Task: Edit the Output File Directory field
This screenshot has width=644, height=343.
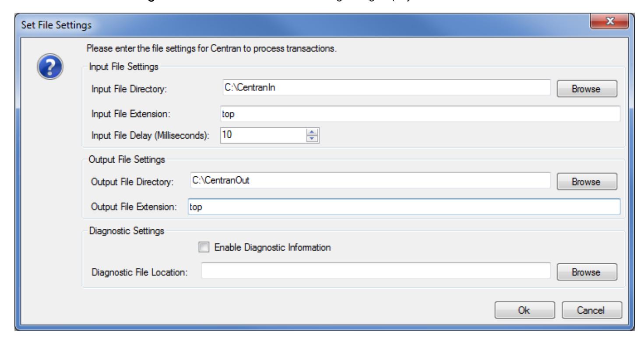Action: [x=370, y=180]
